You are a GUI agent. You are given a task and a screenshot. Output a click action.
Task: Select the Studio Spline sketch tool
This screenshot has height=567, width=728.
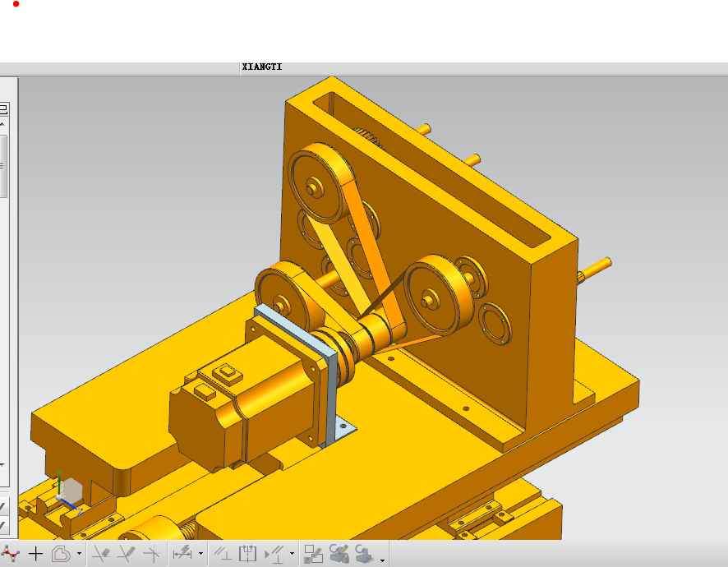pyautogui.click(x=10, y=554)
